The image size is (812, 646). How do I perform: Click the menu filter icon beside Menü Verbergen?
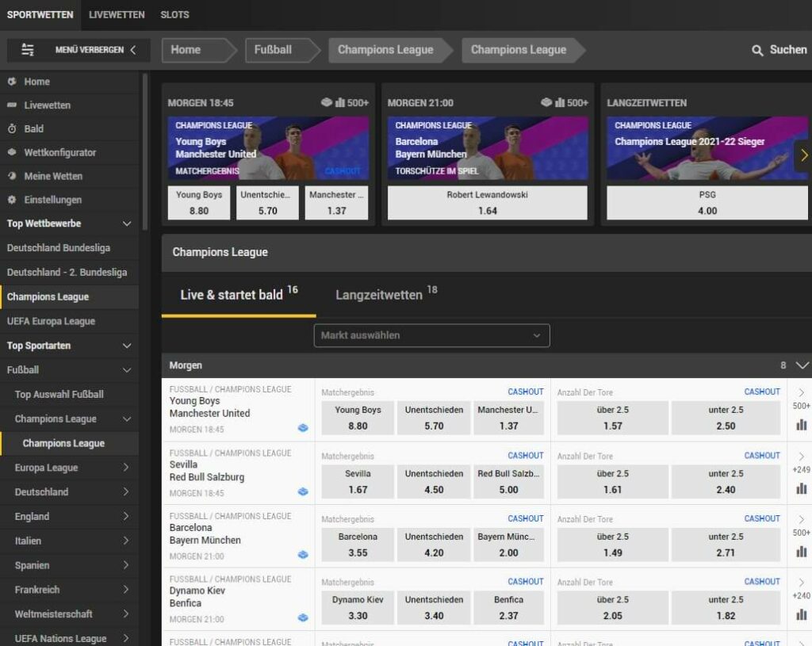click(x=28, y=50)
